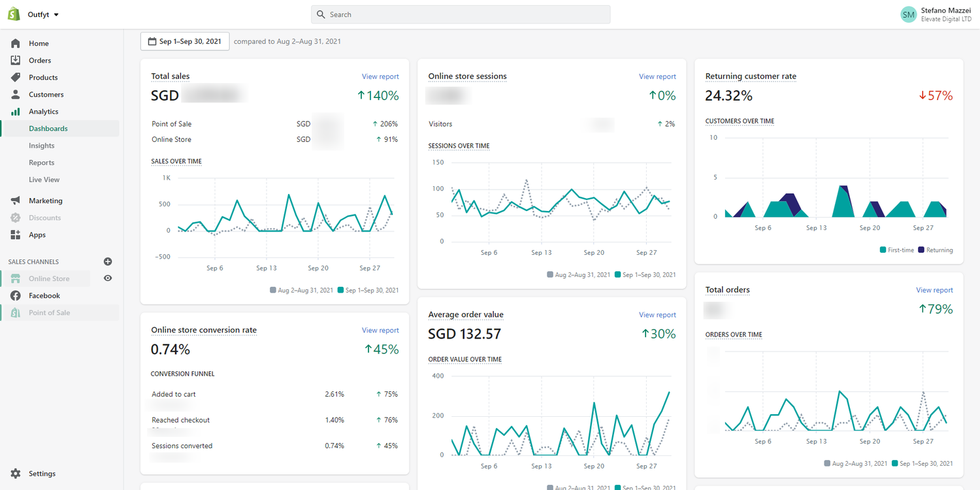Open the SM user avatar

tap(908, 14)
